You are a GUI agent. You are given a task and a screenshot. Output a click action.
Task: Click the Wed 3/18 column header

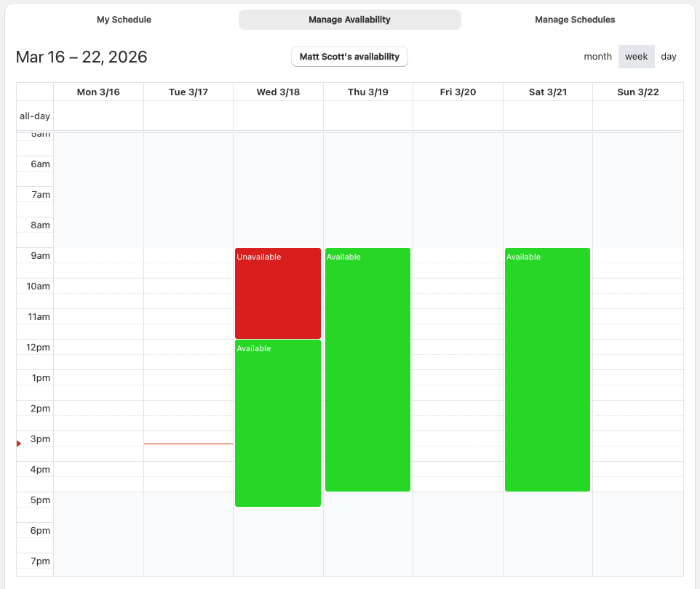click(278, 92)
